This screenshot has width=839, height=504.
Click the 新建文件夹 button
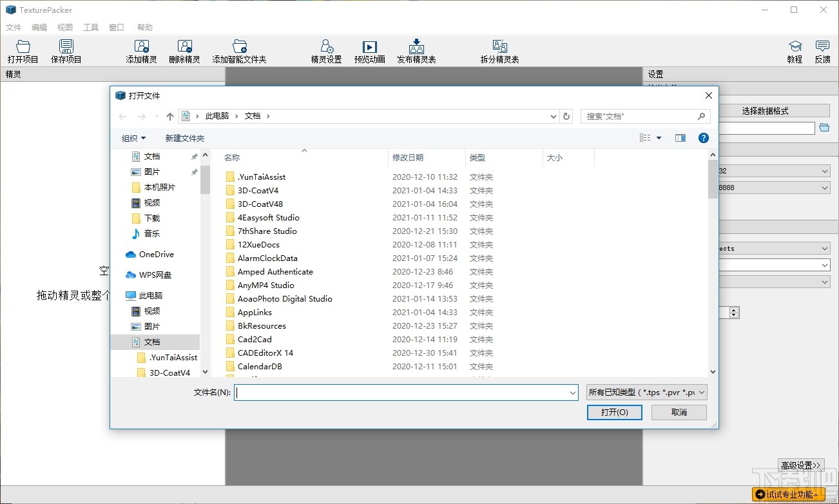click(x=185, y=138)
